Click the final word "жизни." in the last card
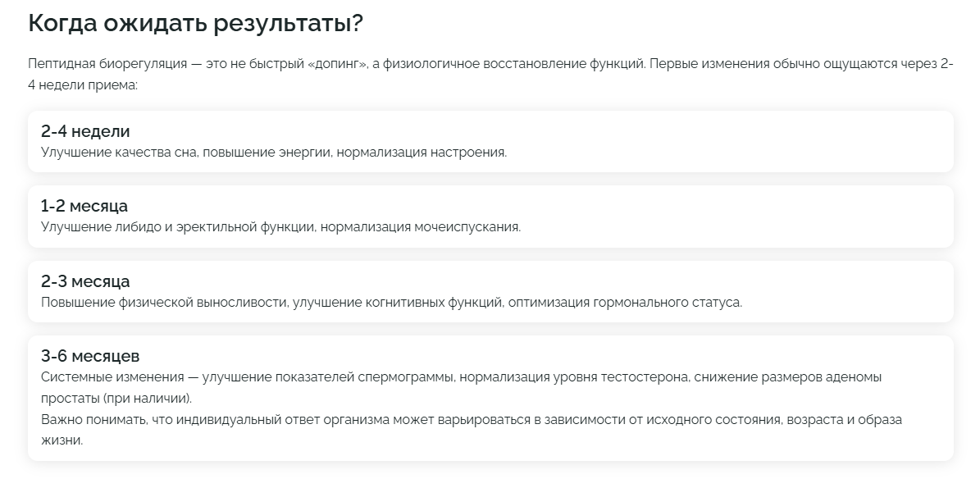980x479 pixels. coord(62,440)
